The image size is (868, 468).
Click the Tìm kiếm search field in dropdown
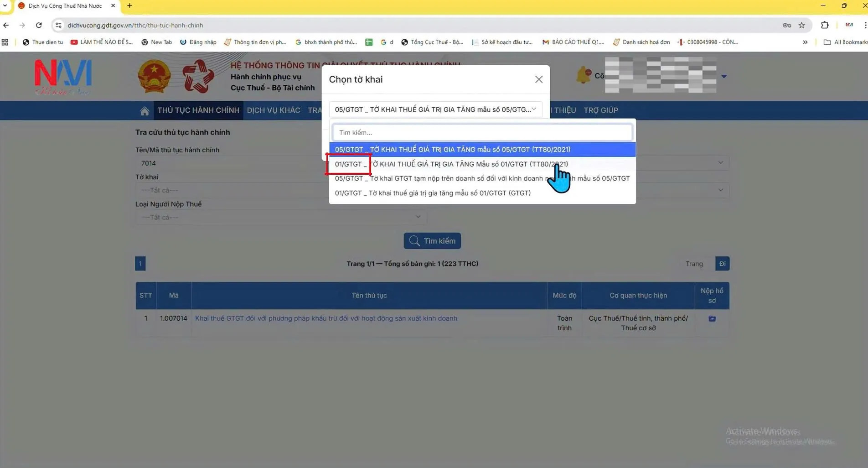(482, 132)
